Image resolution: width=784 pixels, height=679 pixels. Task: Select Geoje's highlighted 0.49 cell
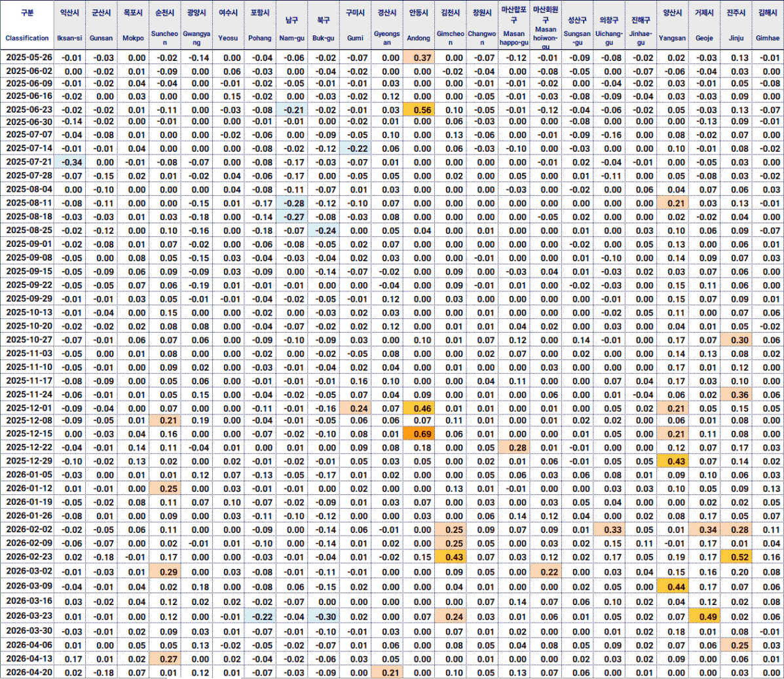[x=705, y=616]
